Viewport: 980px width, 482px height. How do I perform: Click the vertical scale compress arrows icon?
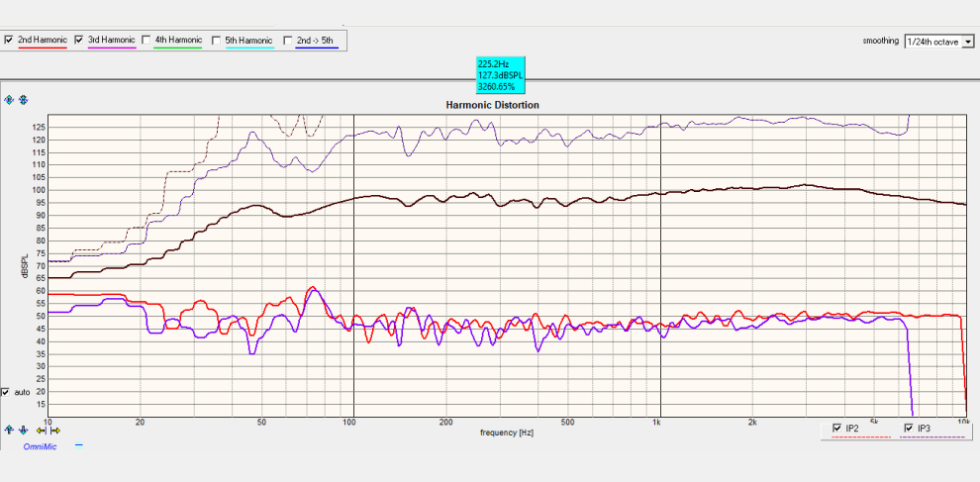pos(23,100)
